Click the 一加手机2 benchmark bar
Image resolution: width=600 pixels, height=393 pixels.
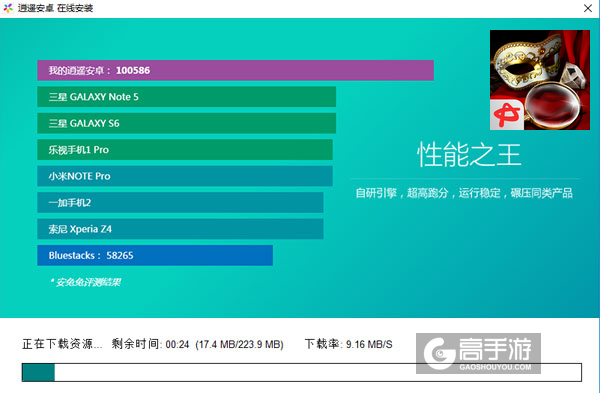[x=180, y=202]
